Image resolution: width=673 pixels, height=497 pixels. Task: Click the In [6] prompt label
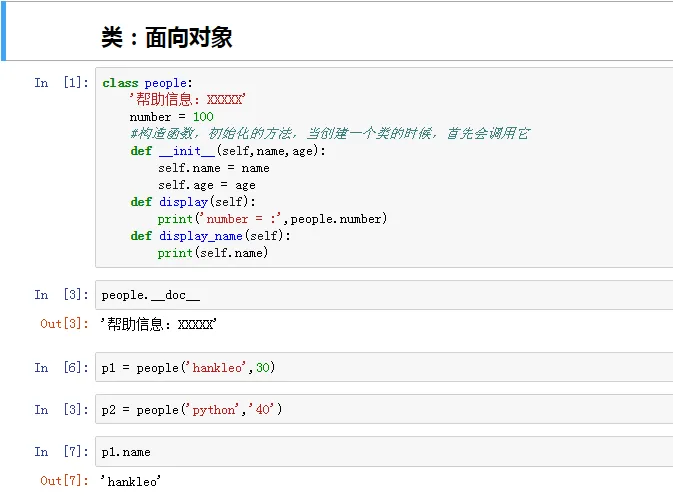(61, 367)
